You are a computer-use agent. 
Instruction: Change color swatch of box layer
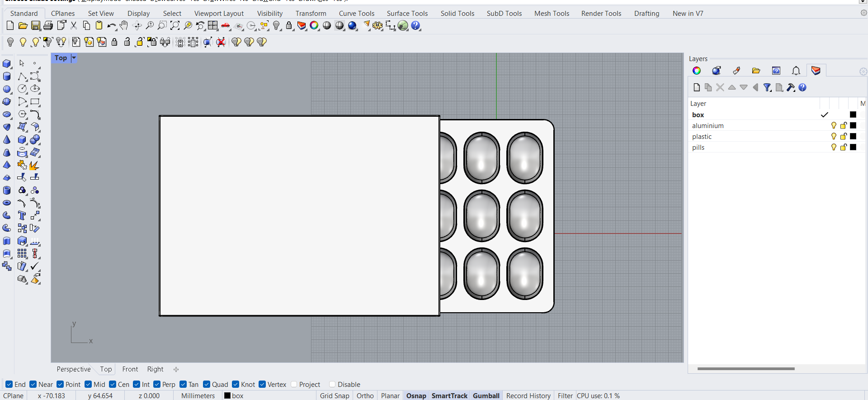coord(853,114)
